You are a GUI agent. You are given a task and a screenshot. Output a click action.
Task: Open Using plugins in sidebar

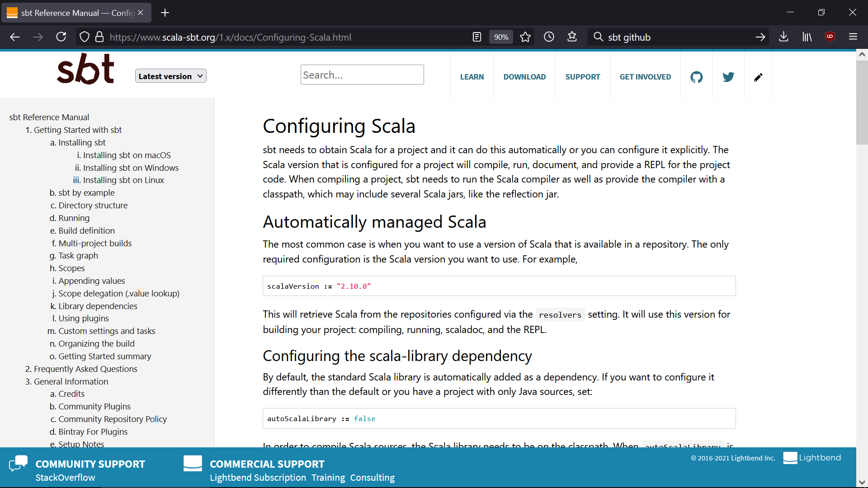coord(84,318)
